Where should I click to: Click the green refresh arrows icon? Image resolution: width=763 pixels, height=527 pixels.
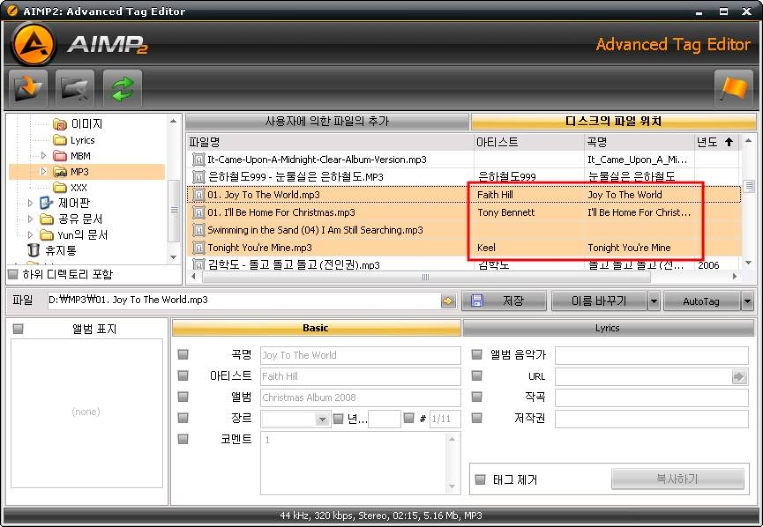click(123, 89)
